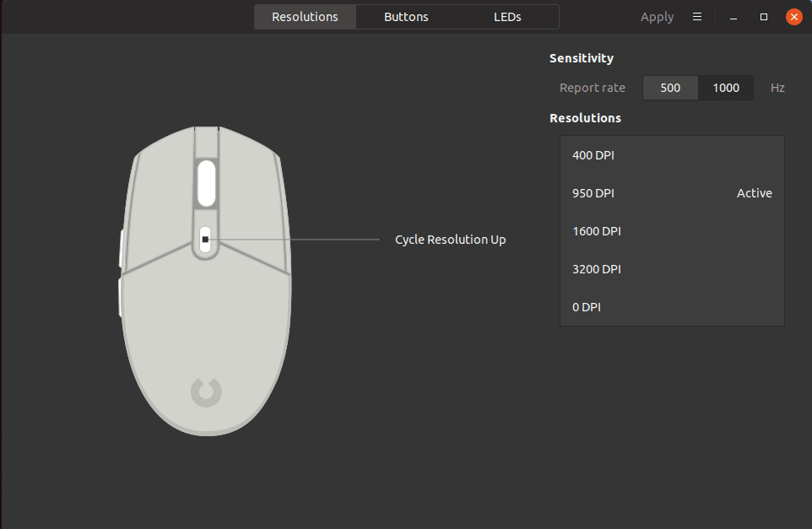Set report rate to 1000 Hz
This screenshot has height=529, width=812.
[x=725, y=87]
